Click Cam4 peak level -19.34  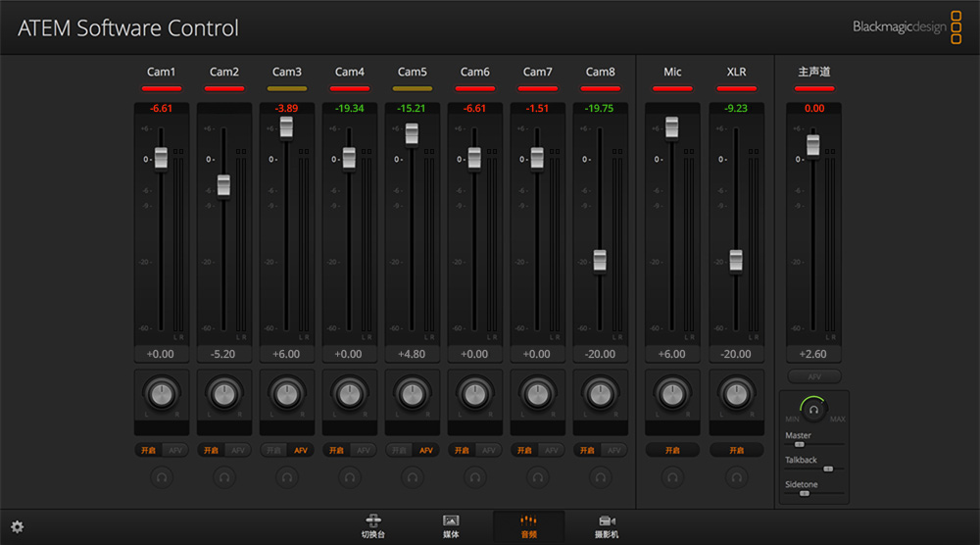[350, 108]
